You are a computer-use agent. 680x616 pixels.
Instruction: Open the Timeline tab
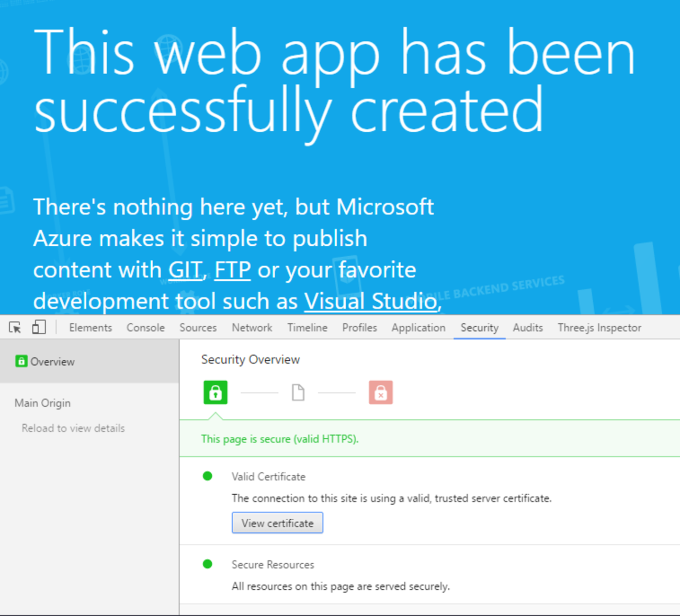pyautogui.click(x=308, y=328)
